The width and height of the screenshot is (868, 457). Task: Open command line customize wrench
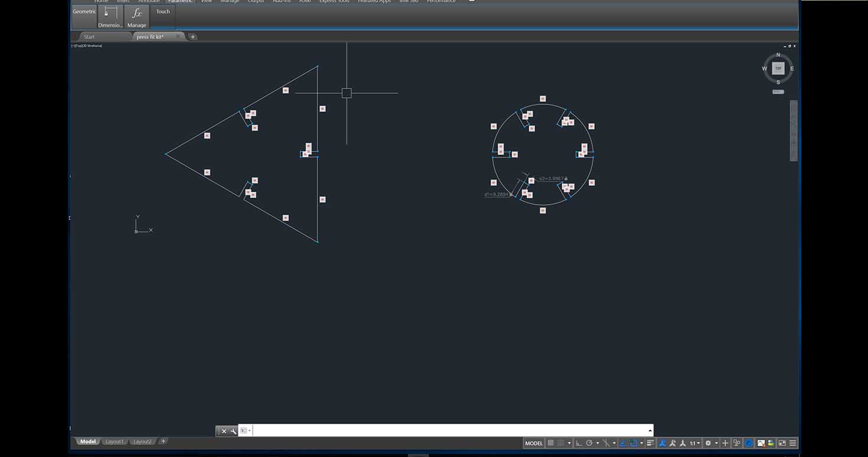pos(233,431)
